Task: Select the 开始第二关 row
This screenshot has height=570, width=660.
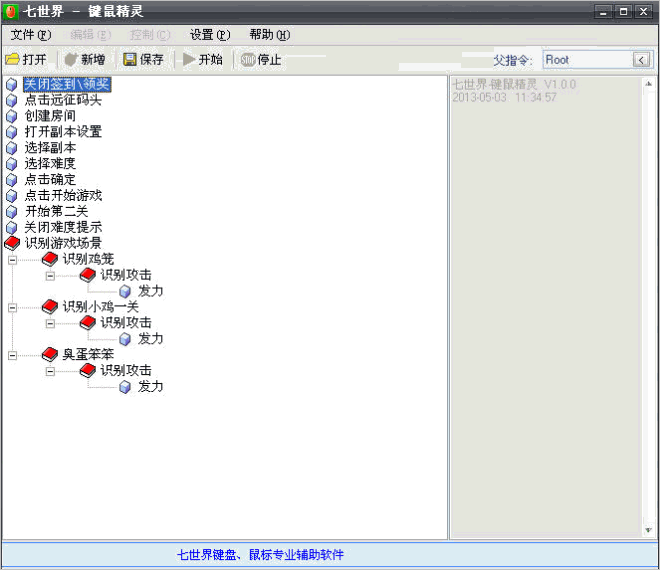Action: [x=57, y=212]
